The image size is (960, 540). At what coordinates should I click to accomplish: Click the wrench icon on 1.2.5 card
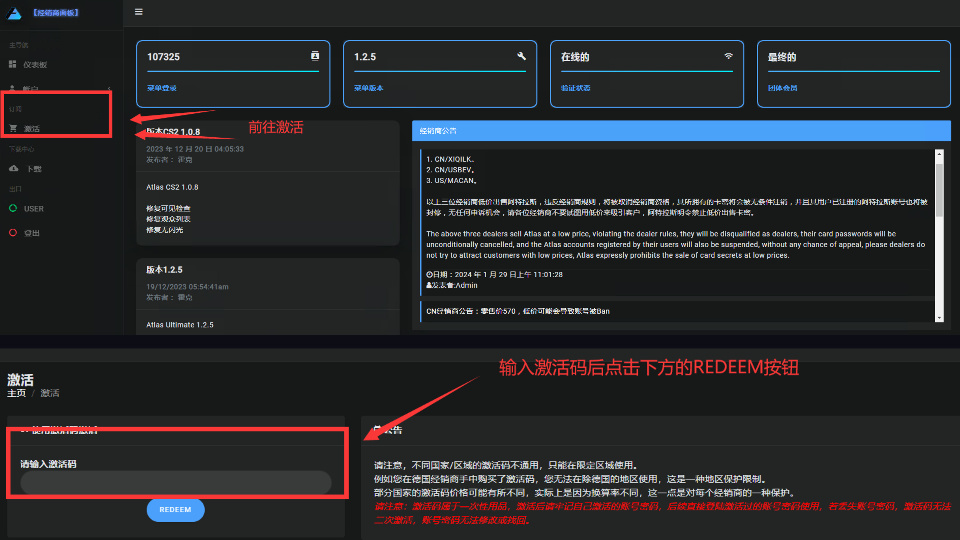(x=521, y=56)
